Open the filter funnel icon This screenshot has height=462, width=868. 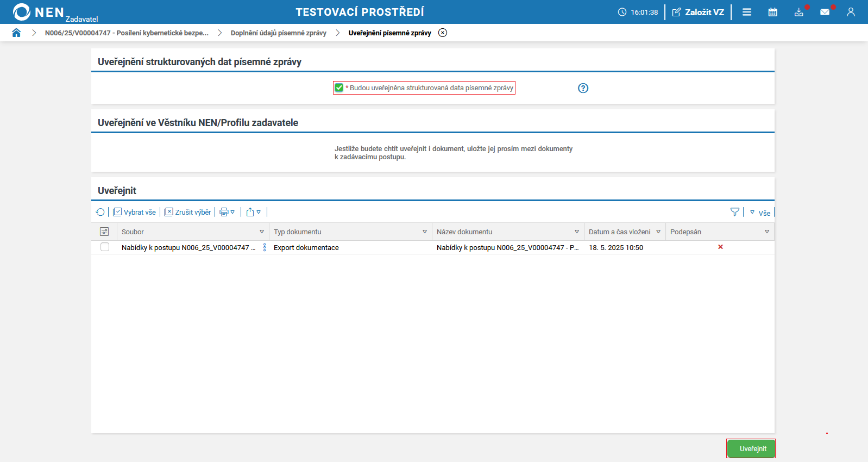[734, 212]
